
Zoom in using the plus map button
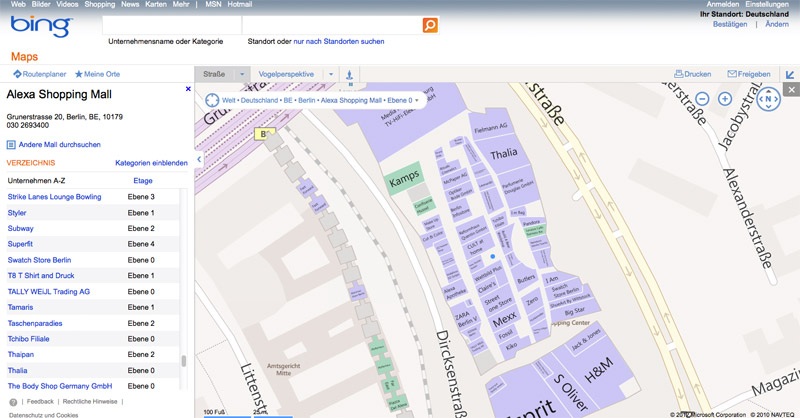coord(725,99)
